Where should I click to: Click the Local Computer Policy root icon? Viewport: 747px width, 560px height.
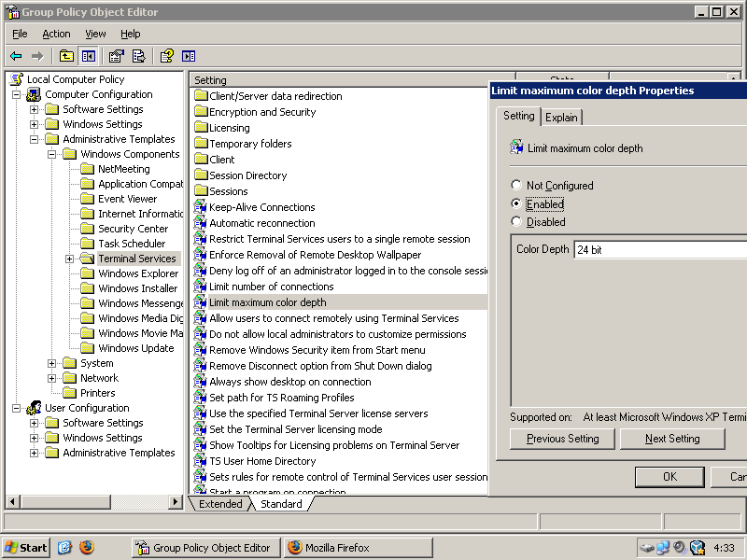17,79
